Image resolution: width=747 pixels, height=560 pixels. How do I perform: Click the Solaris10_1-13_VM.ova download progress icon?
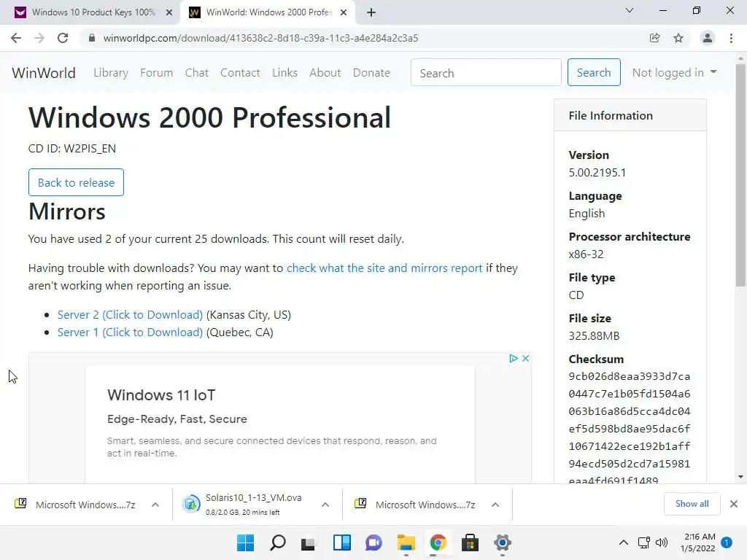192,504
